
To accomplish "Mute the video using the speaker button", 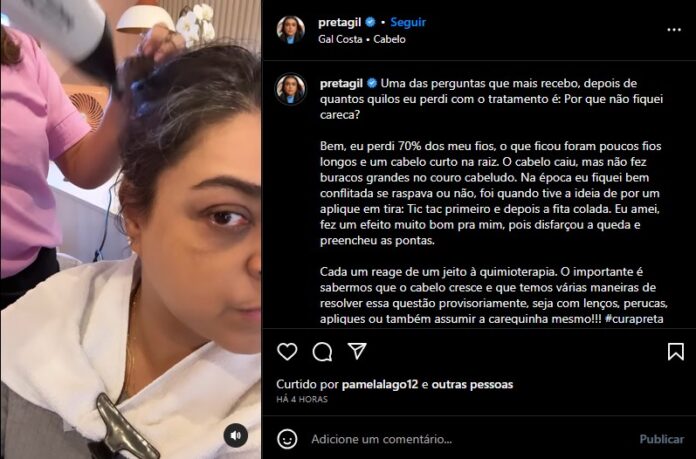I will [236, 435].
